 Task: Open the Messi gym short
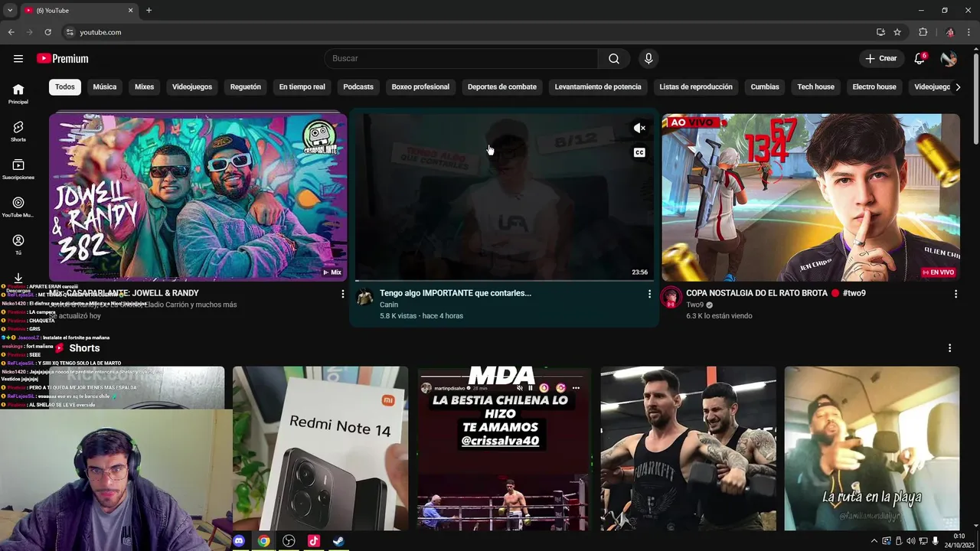[x=688, y=448]
